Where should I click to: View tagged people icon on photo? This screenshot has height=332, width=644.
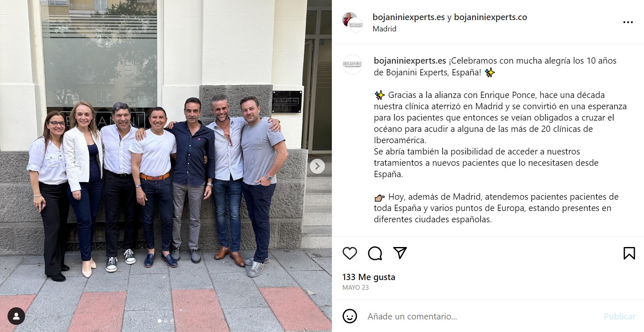[16, 317]
